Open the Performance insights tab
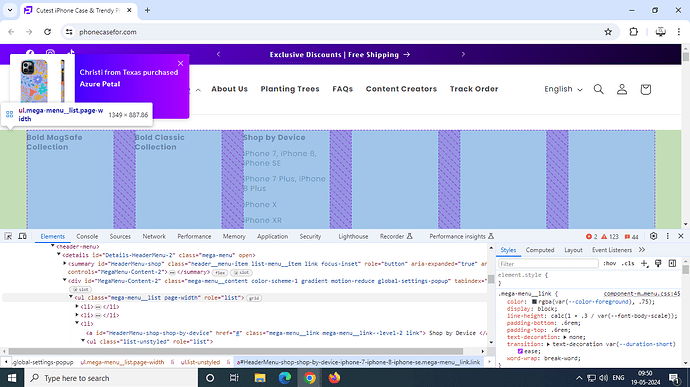690x387 pixels. (461, 236)
